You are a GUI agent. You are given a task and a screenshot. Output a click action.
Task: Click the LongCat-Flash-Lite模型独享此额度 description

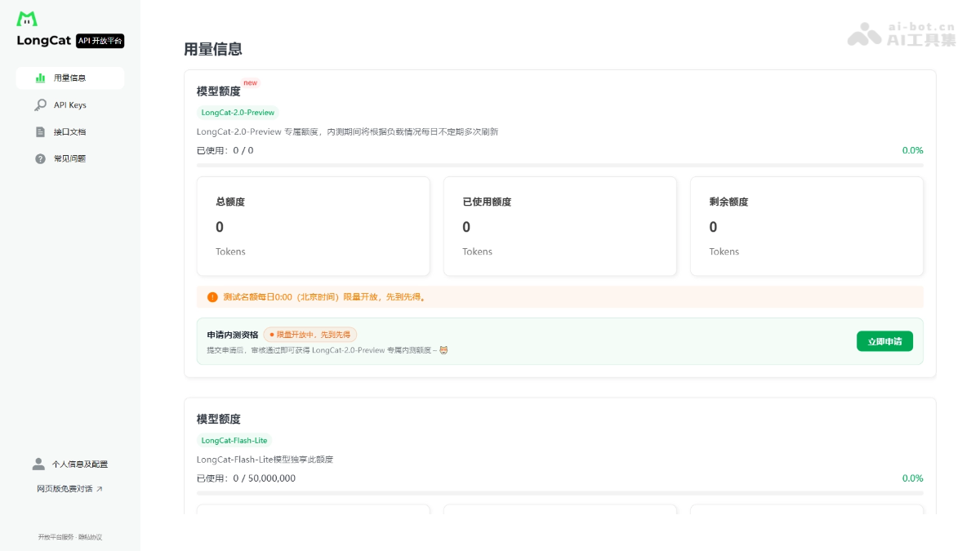pos(265,460)
